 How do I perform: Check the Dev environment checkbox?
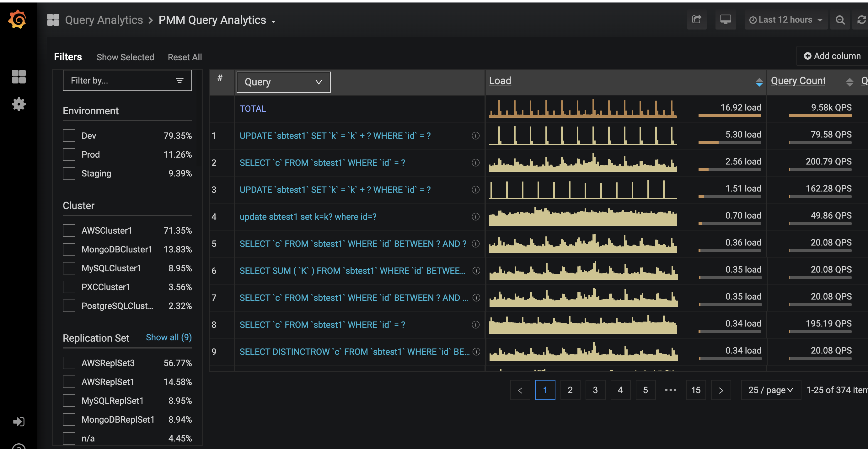pyautogui.click(x=69, y=136)
